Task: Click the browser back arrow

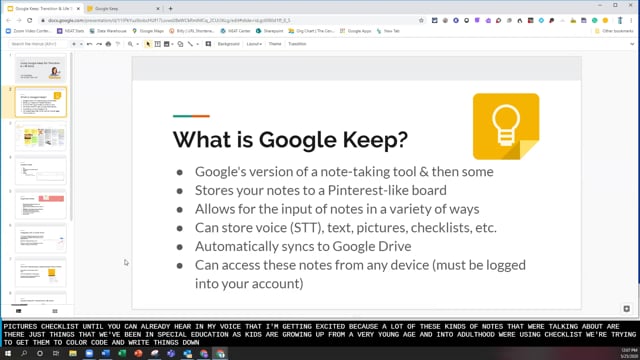Action: point(9,20)
